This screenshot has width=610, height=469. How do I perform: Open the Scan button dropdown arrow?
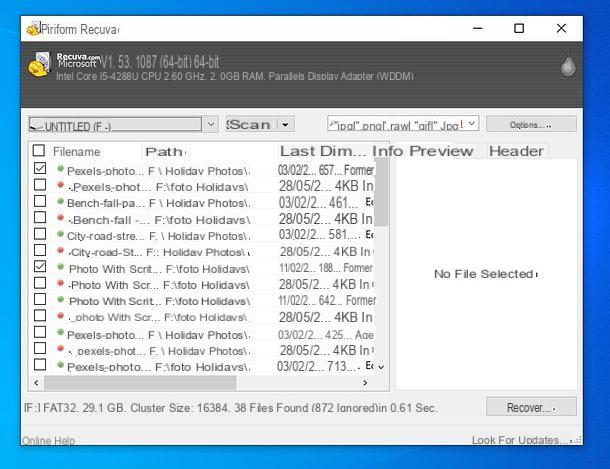[286, 125]
